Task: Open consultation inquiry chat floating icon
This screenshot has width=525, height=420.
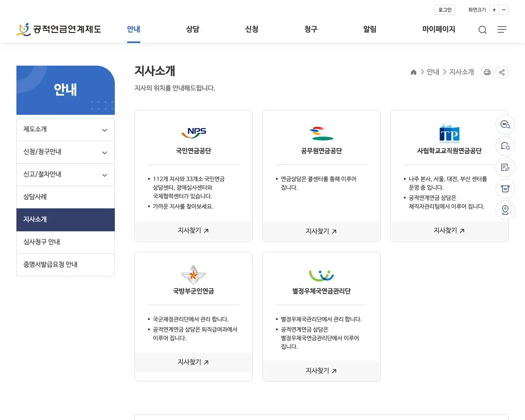Action: coord(505,146)
